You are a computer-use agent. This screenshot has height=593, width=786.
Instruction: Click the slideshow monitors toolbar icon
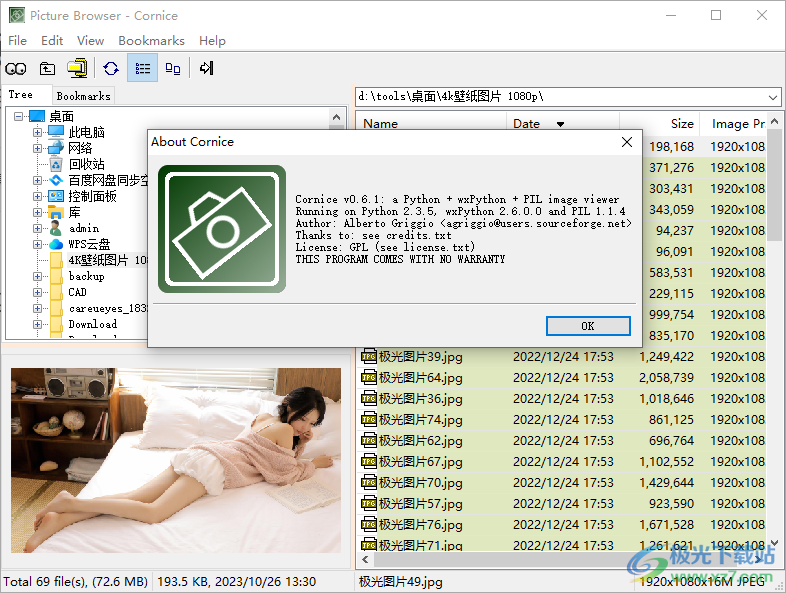point(78,68)
